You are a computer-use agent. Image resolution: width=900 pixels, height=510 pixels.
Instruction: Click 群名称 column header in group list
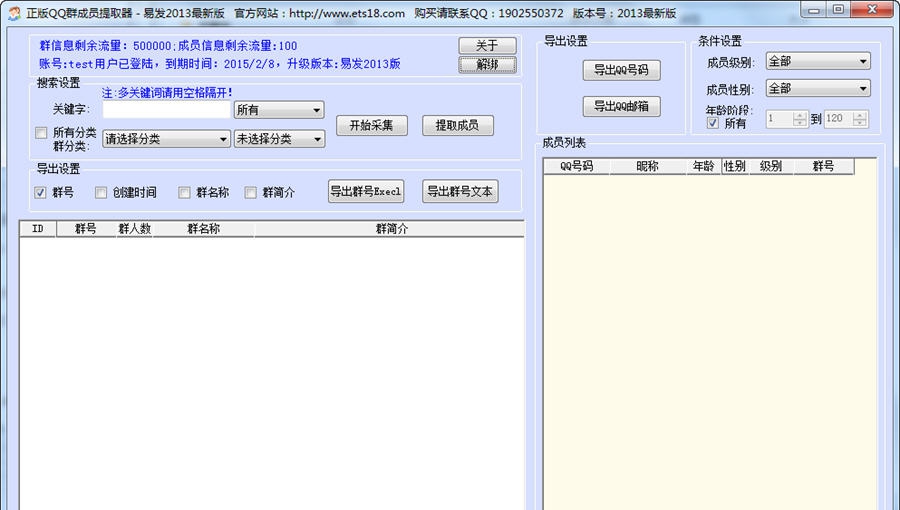[204, 229]
